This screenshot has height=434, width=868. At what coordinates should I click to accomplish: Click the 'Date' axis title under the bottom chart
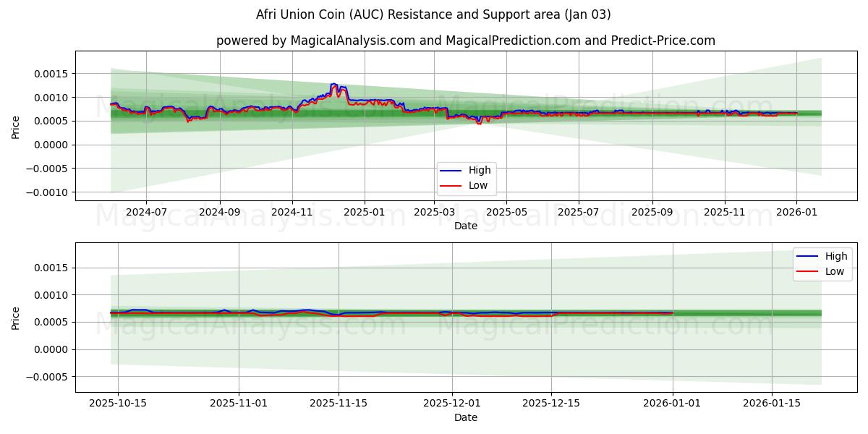tap(466, 417)
